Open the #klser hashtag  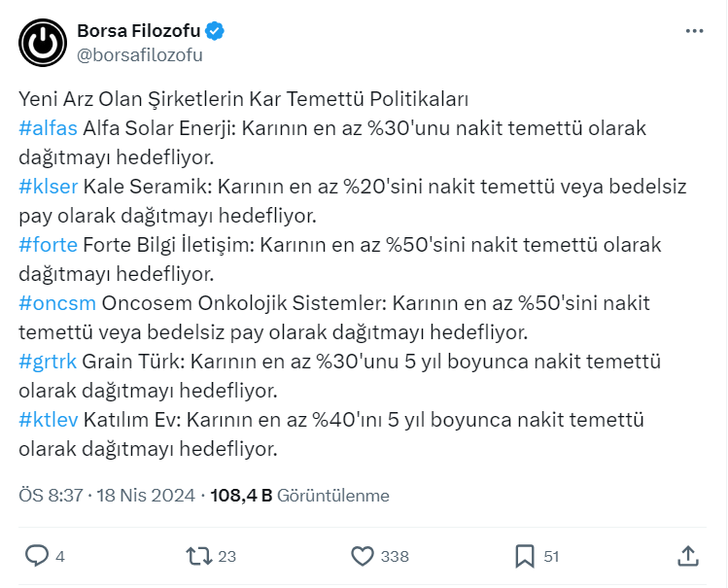coord(49,187)
